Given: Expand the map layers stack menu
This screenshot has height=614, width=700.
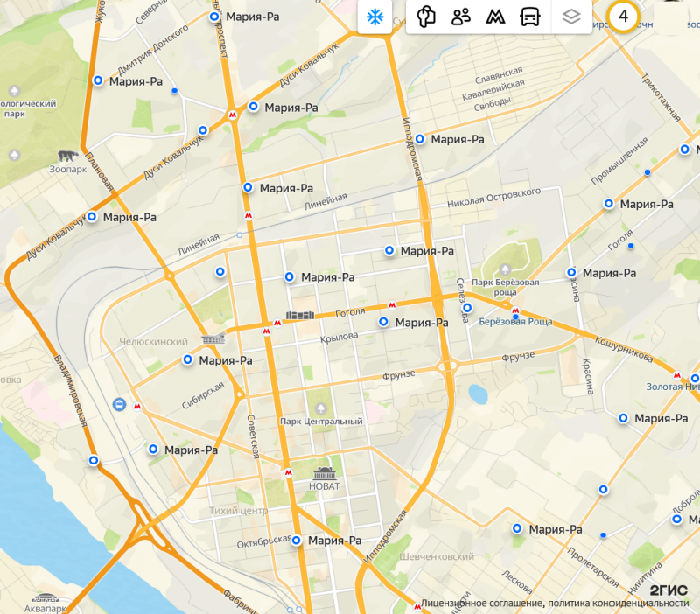Looking at the screenshot, I should (x=571, y=17).
